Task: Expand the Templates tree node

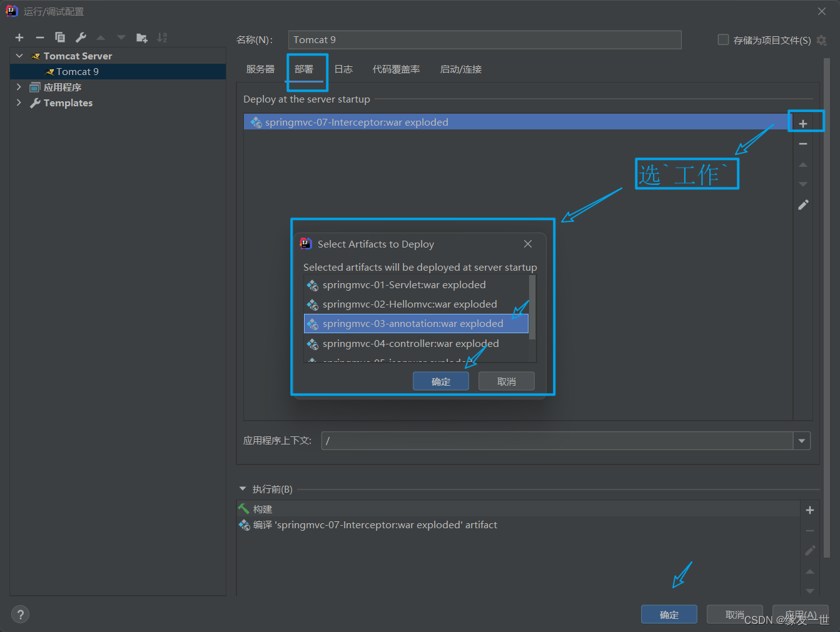Action: pos(19,103)
